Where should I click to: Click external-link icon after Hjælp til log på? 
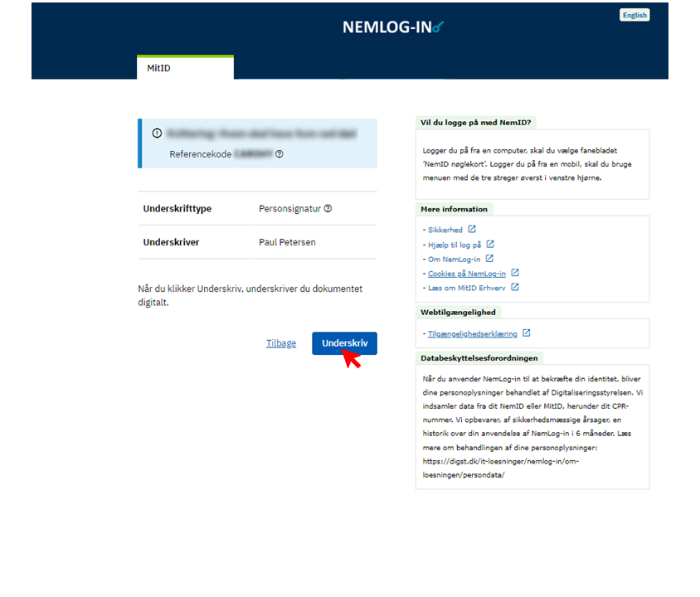(490, 245)
